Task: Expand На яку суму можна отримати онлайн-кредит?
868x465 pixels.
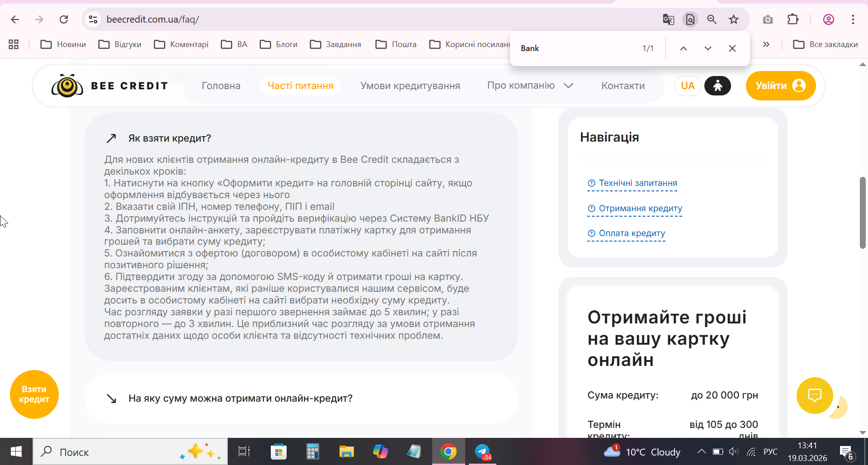Action: coord(301,399)
